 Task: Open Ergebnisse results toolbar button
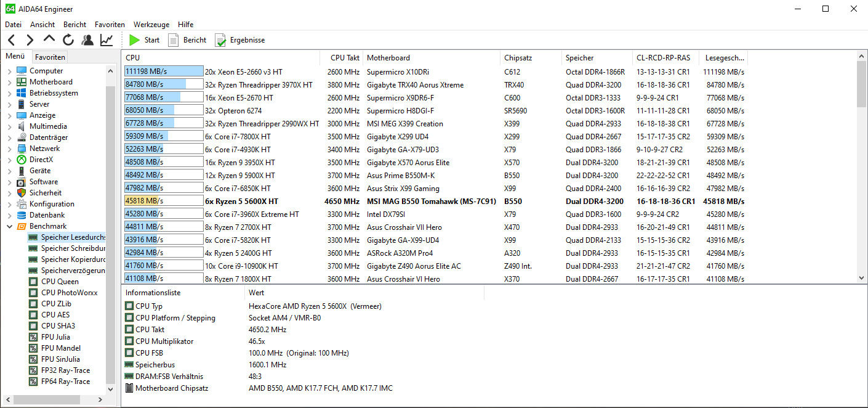[x=240, y=40]
